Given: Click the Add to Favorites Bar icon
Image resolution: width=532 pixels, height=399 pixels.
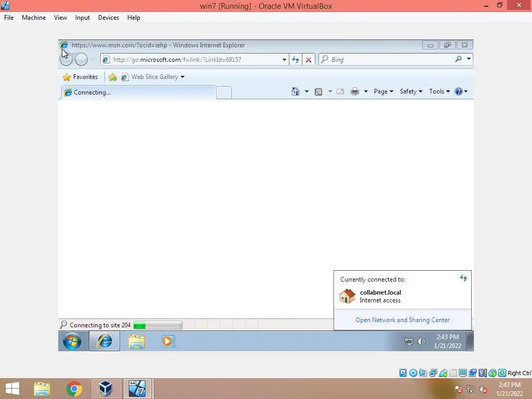Looking at the screenshot, I should pyautogui.click(x=113, y=77).
